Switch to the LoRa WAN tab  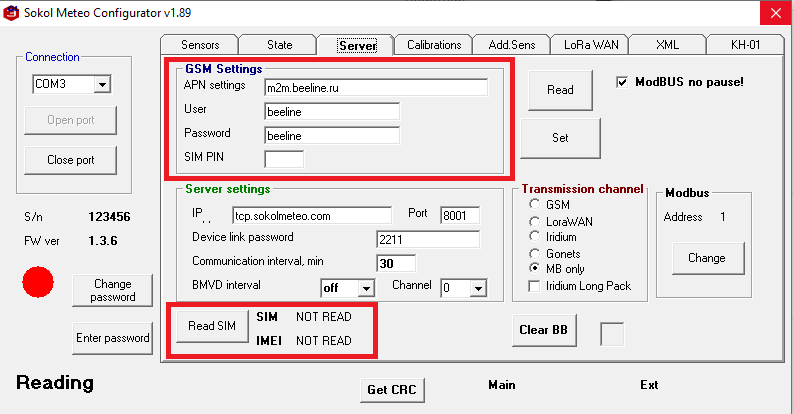[590, 45]
